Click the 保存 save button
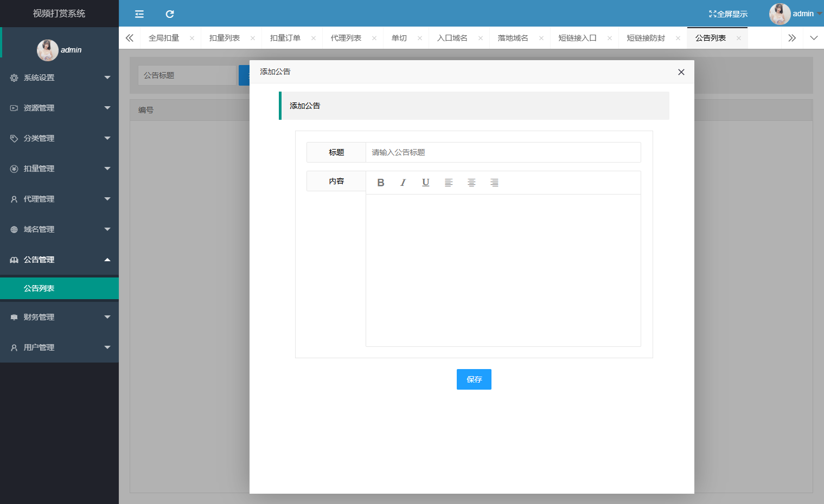 click(x=474, y=379)
